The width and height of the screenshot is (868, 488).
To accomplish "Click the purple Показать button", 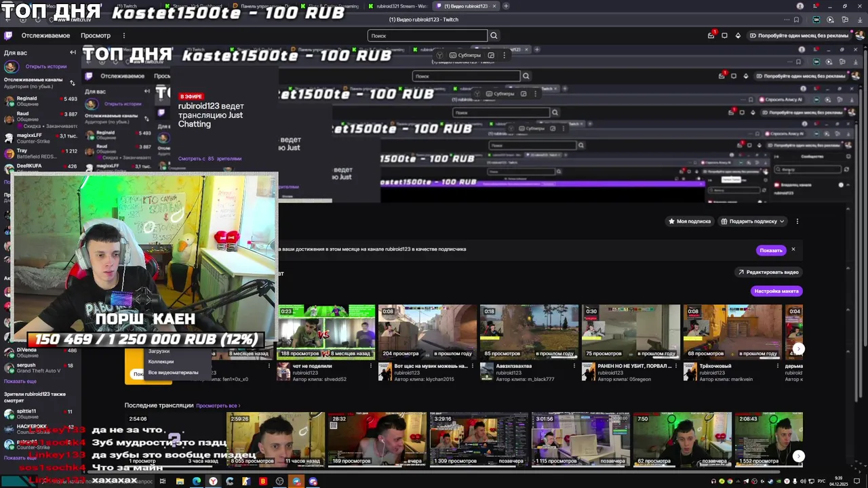I will (x=771, y=250).
